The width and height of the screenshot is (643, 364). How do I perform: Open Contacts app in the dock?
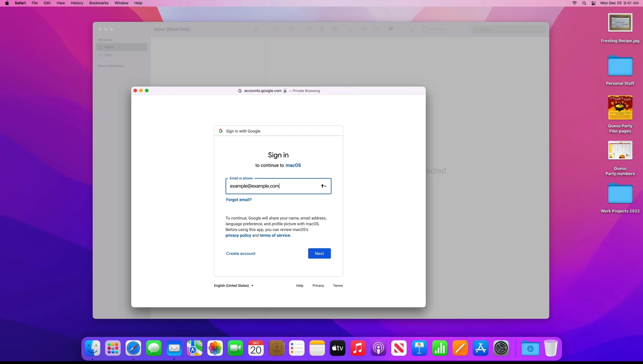[276, 348]
